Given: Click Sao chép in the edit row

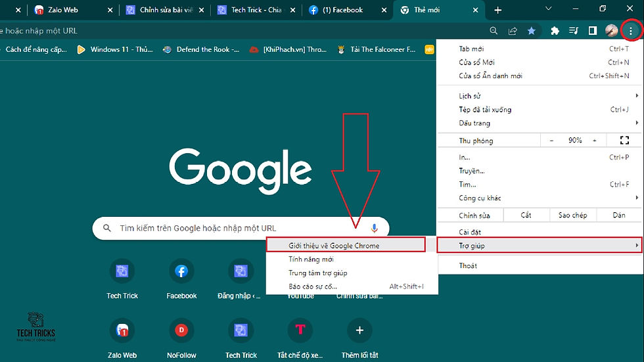Looking at the screenshot, I should 572,215.
